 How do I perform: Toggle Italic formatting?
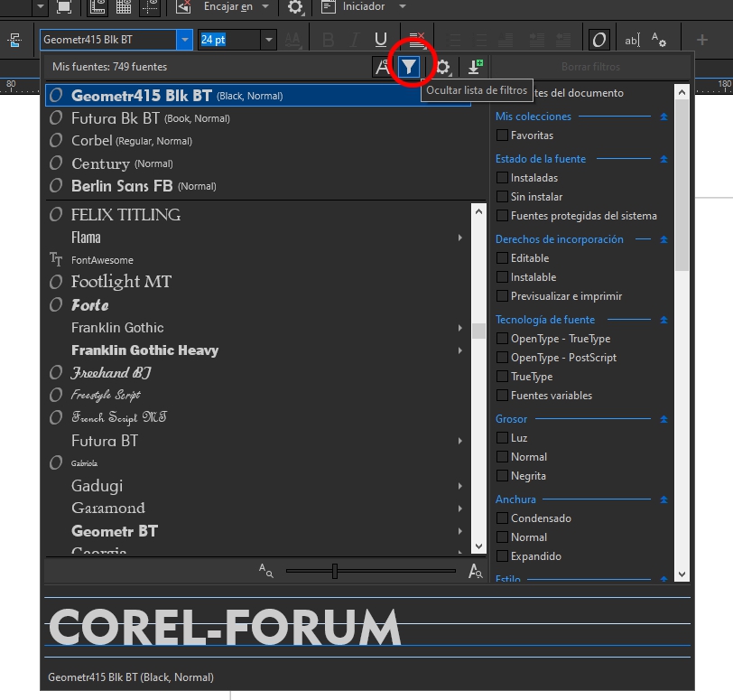click(355, 40)
